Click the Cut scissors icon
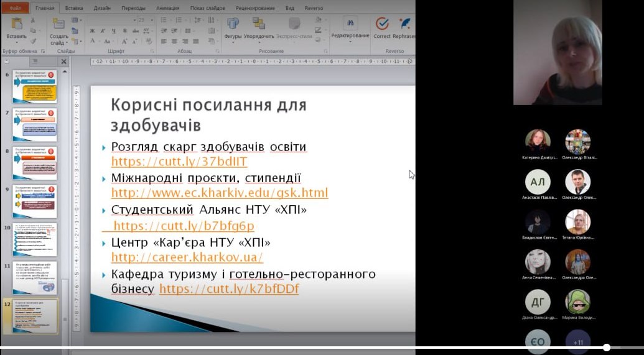Image resolution: width=644 pixels, height=355 pixels. (x=33, y=21)
